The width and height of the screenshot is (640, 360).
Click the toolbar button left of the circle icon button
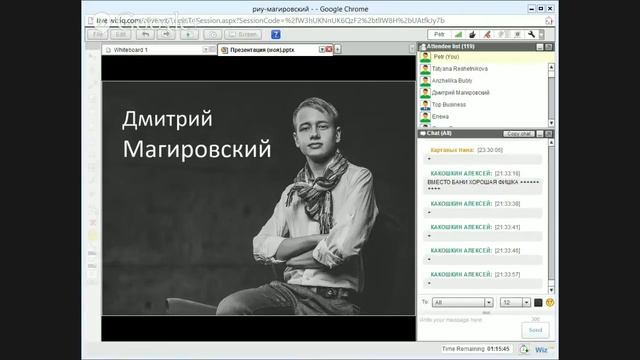[x=189, y=35]
